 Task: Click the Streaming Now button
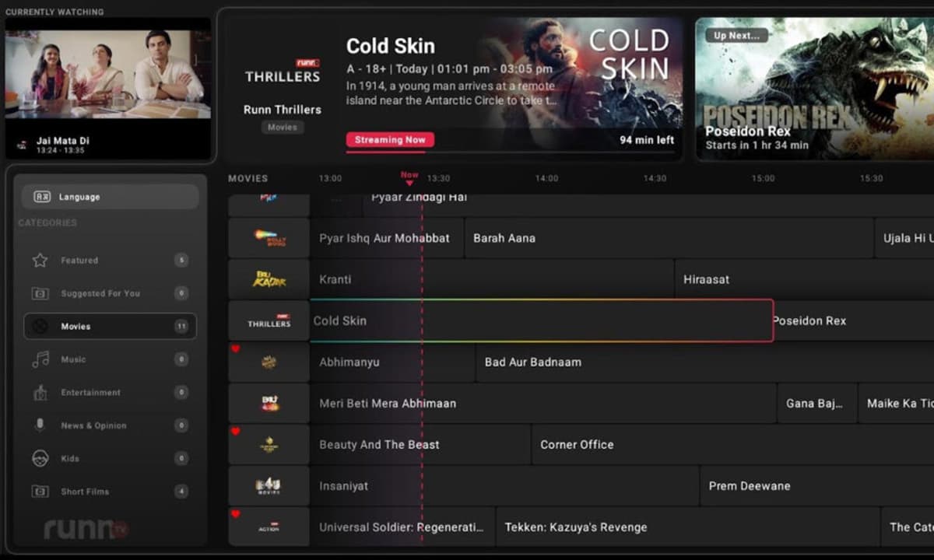point(390,140)
